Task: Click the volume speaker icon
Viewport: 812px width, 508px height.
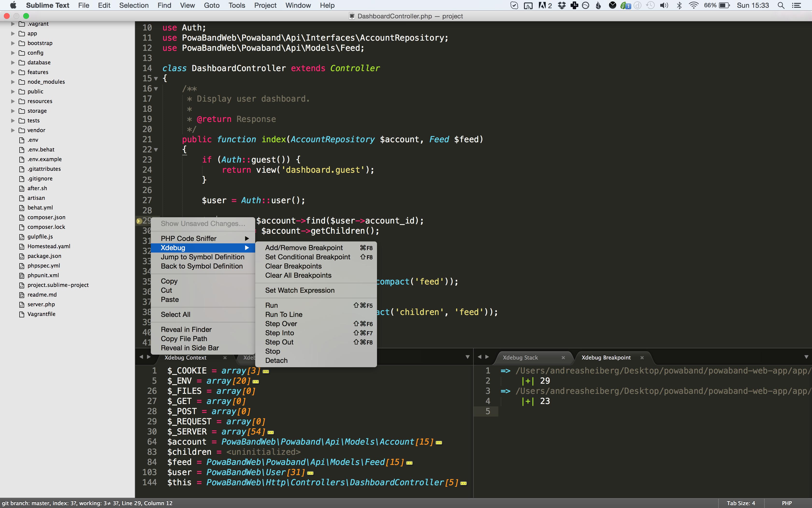Action: [x=664, y=5]
